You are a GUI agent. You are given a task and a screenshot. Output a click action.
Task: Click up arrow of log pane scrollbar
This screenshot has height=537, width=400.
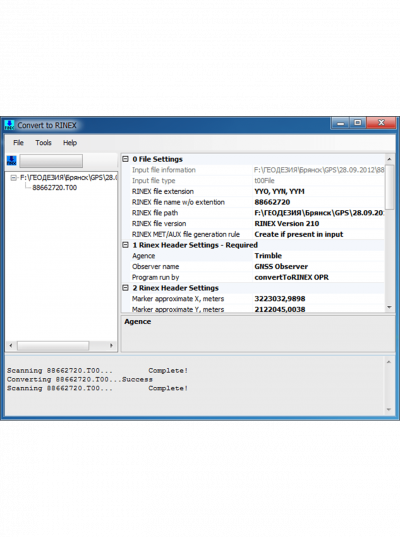(x=389, y=362)
